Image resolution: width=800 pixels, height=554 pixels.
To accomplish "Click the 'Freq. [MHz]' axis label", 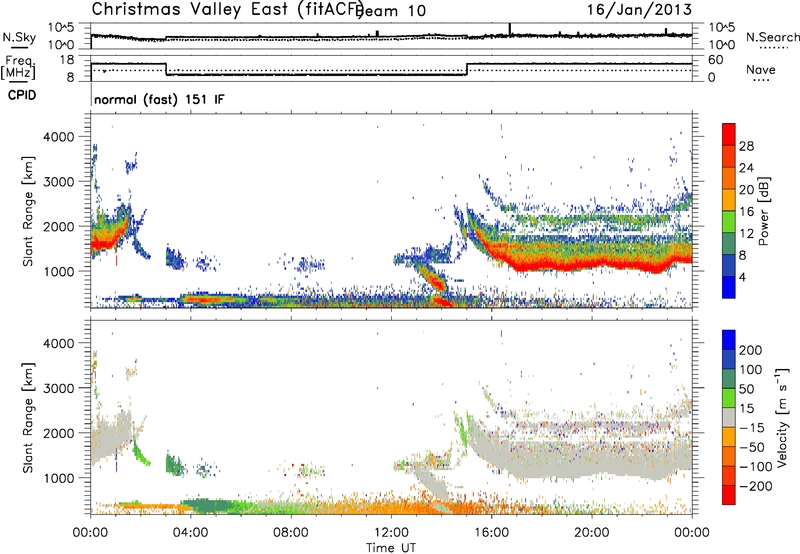I will (x=18, y=67).
